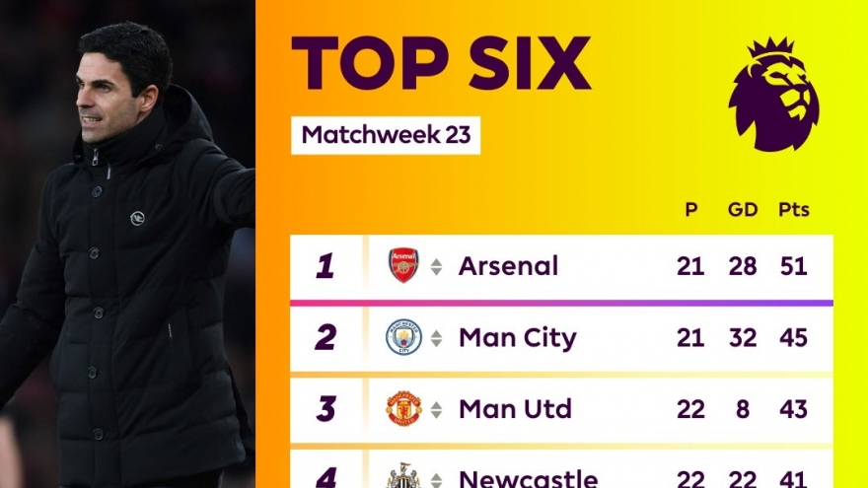
Task: Select the Man City club crest
Action: (x=403, y=338)
